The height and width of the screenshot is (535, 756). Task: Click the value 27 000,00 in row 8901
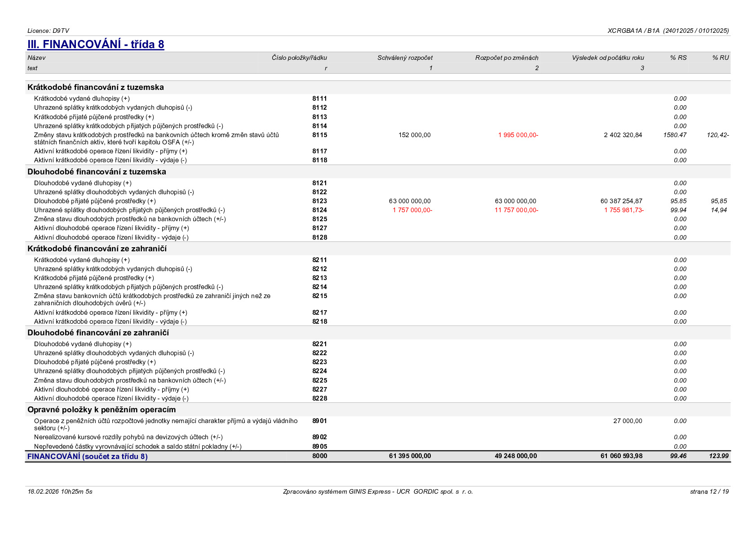628,421
